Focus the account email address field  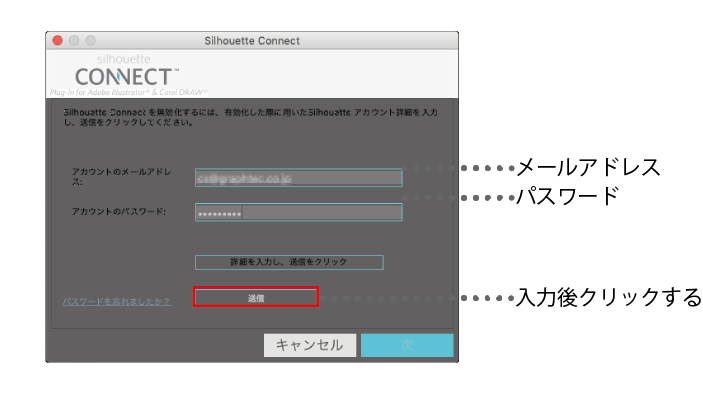[299, 178]
